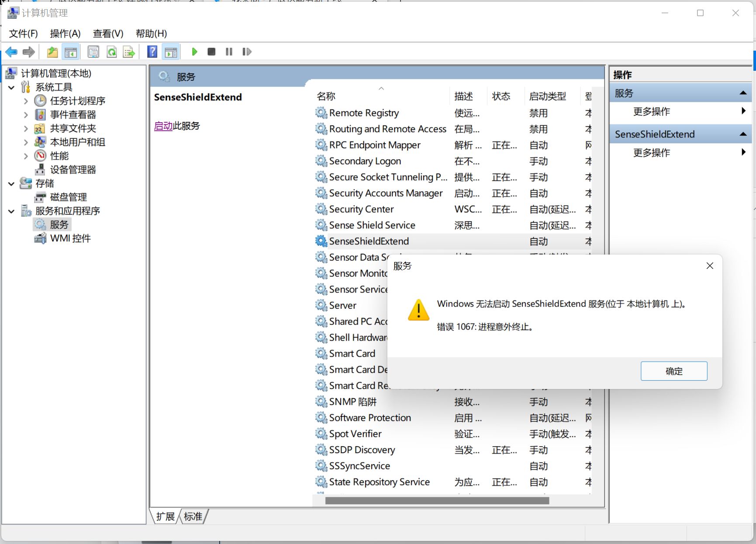Click the Back arrow toolbar icon
Screen dimensions: 756x544
(11, 52)
